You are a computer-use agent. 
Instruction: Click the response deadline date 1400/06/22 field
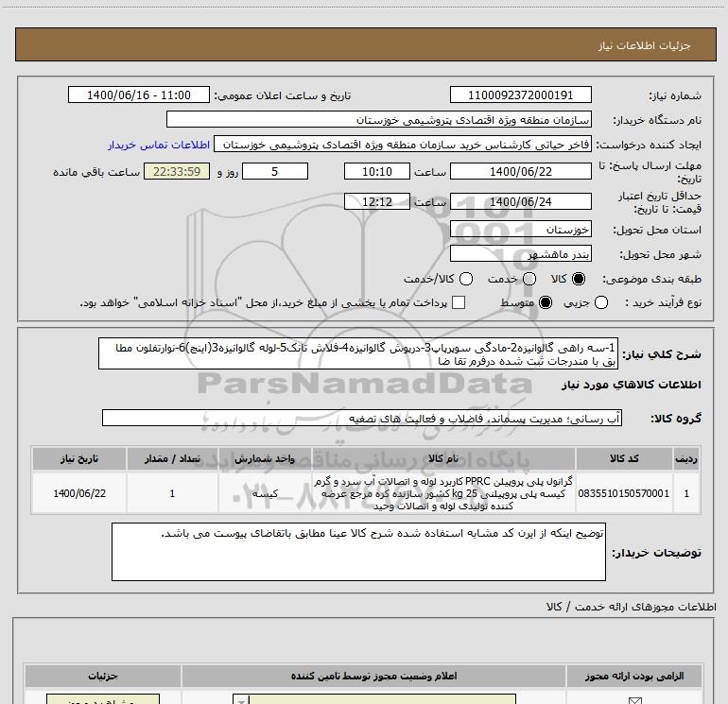coord(520,172)
